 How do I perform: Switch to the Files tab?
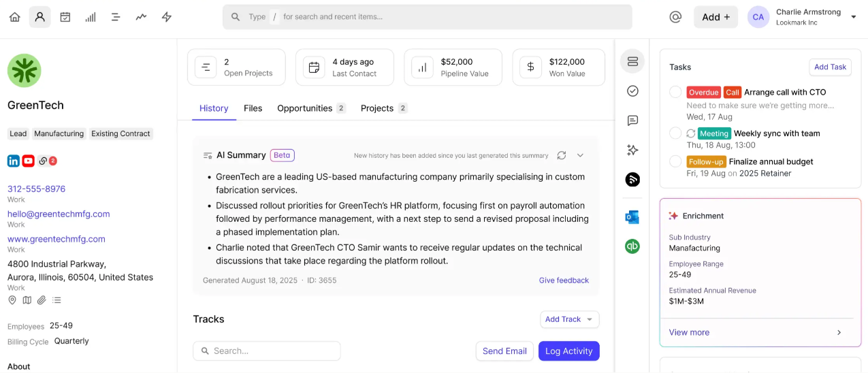tap(253, 108)
